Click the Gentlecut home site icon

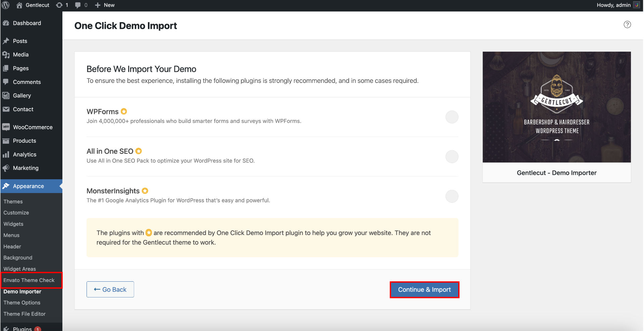(19, 5)
